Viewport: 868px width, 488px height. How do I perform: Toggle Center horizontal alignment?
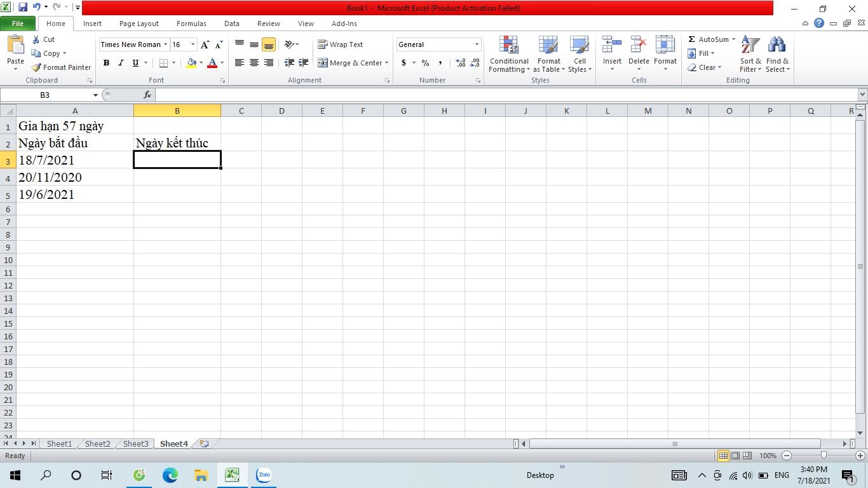coord(254,63)
